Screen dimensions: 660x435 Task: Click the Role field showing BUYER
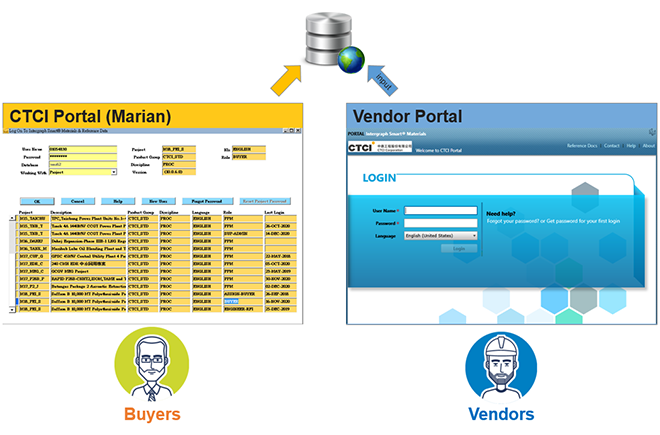[249, 157]
